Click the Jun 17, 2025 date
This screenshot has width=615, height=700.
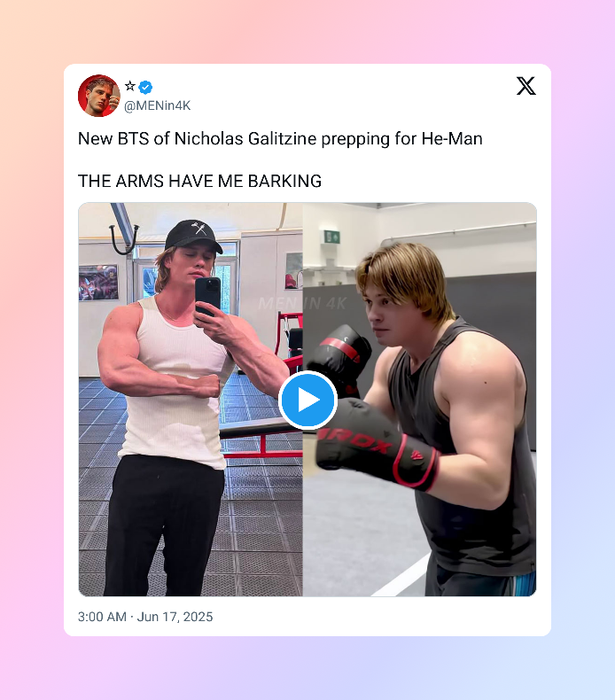175,617
